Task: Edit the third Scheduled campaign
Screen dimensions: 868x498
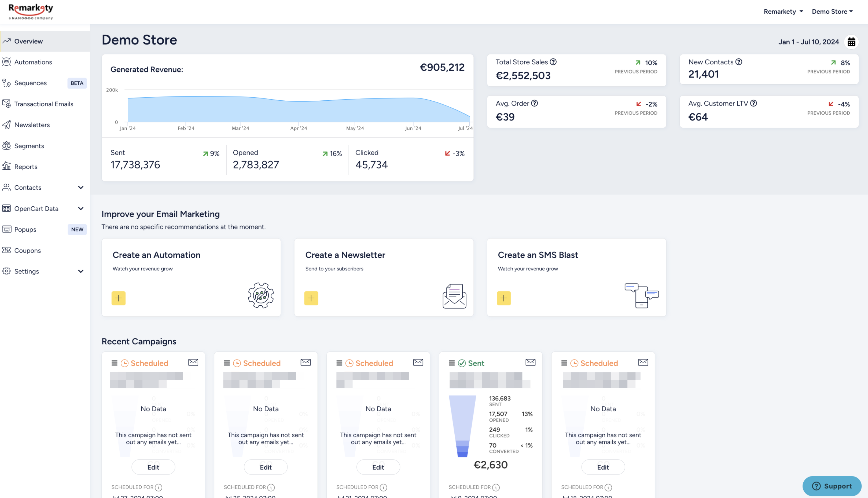Action: click(x=378, y=468)
